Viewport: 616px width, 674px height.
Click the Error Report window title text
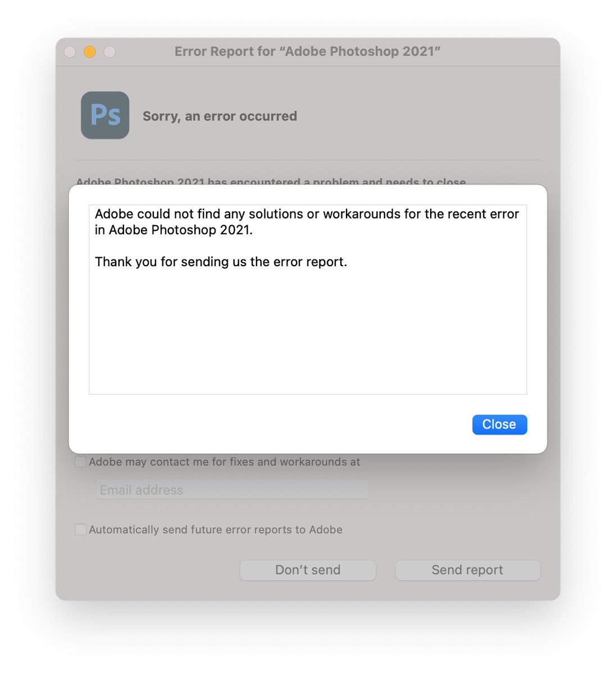[308, 52]
